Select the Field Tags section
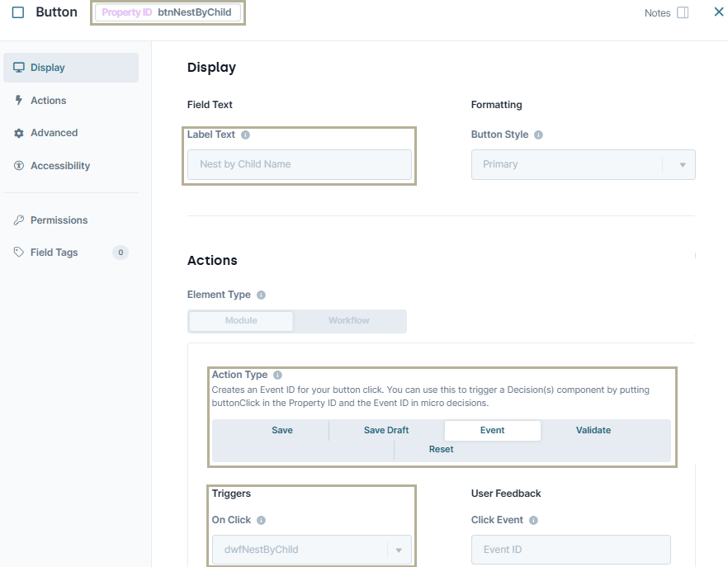Screen dimensions: 728x567 pos(54,252)
